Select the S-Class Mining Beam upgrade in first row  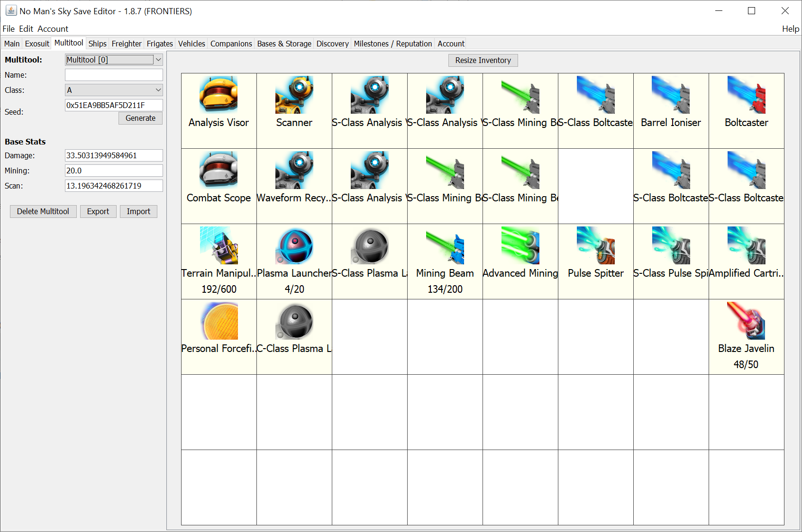pyautogui.click(x=520, y=94)
